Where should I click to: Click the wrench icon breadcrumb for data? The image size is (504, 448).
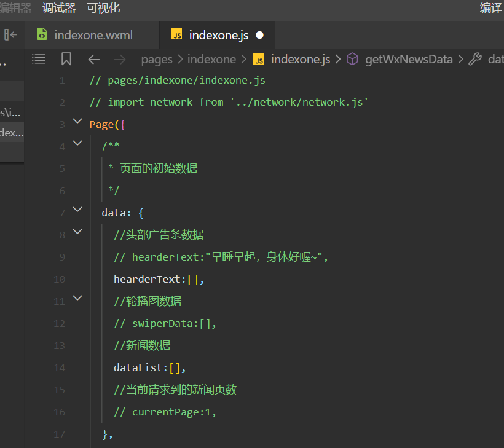[475, 59]
